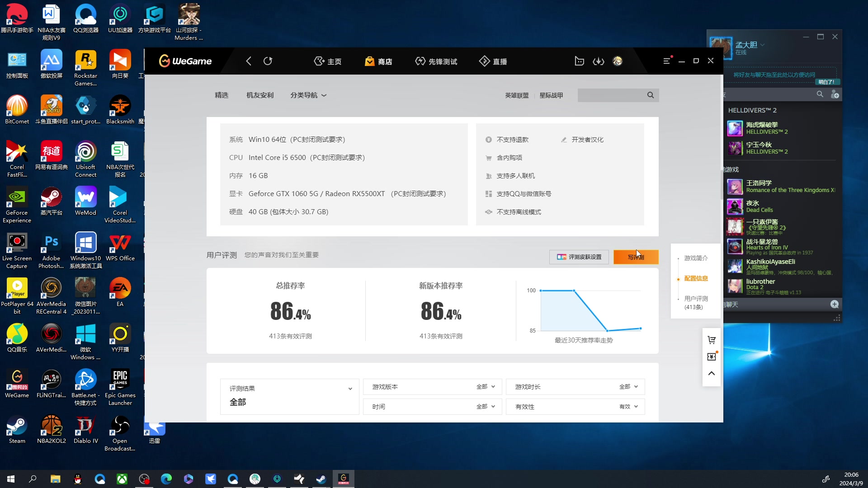
Task: Open WeGame 直播 tab
Action: tap(493, 61)
